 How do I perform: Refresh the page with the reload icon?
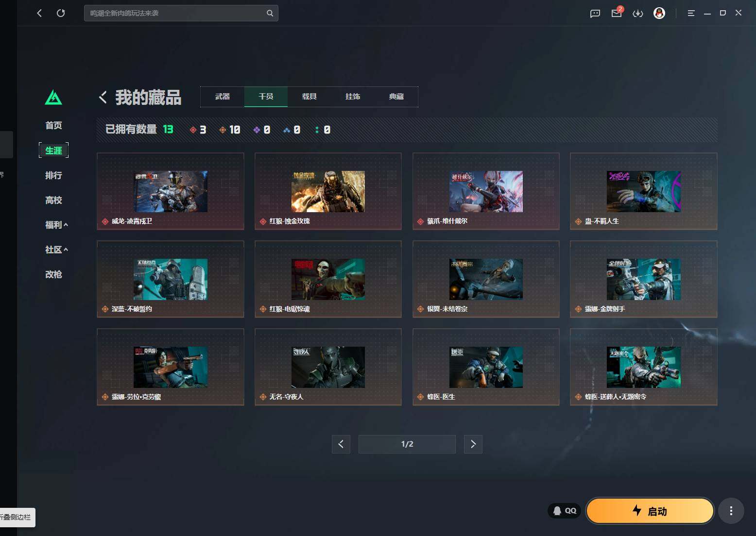coord(61,13)
